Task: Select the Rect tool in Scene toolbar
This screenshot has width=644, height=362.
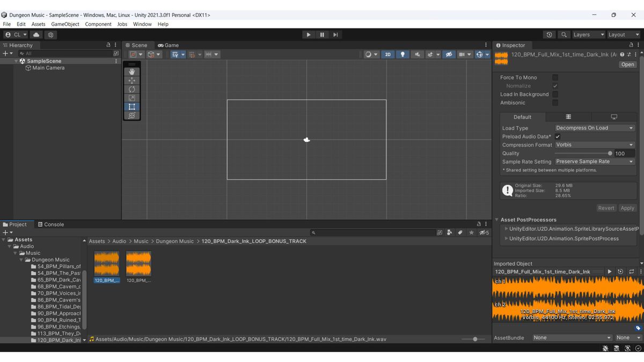Action: click(x=132, y=107)
